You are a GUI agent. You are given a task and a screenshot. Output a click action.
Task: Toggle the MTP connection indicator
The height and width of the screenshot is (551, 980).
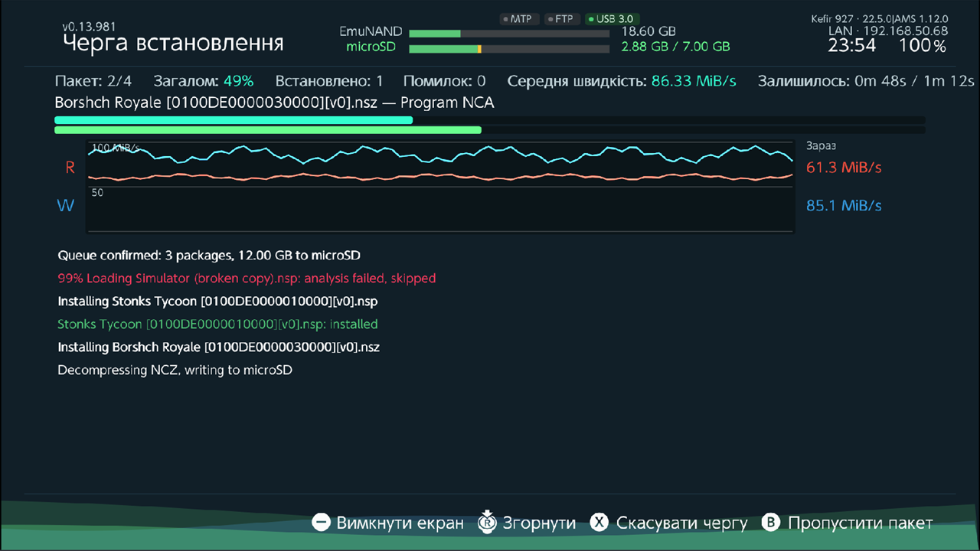520,19
